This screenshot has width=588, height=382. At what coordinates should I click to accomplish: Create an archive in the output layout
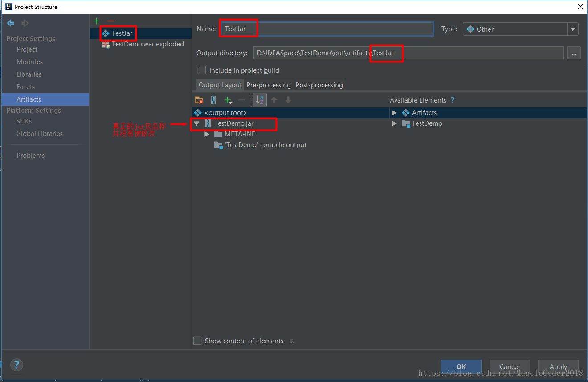point(213,100)
